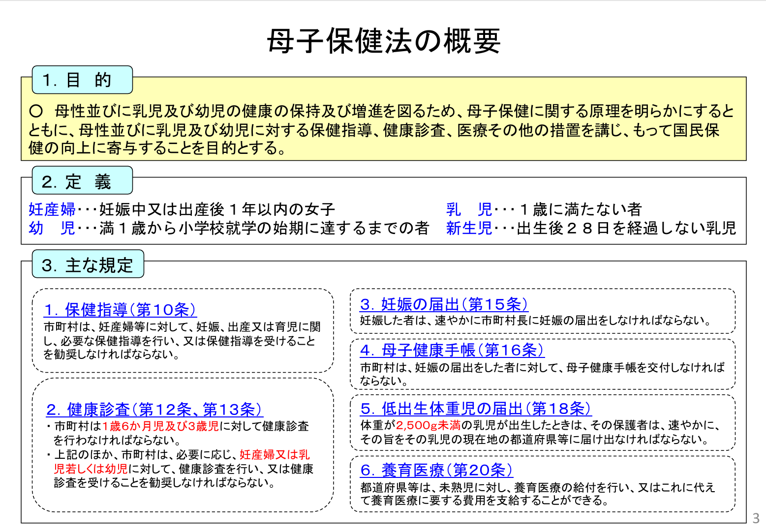
Task: Follow the 3. 妊娠の届出(第15条) link
Action: (x=444, y=304)
